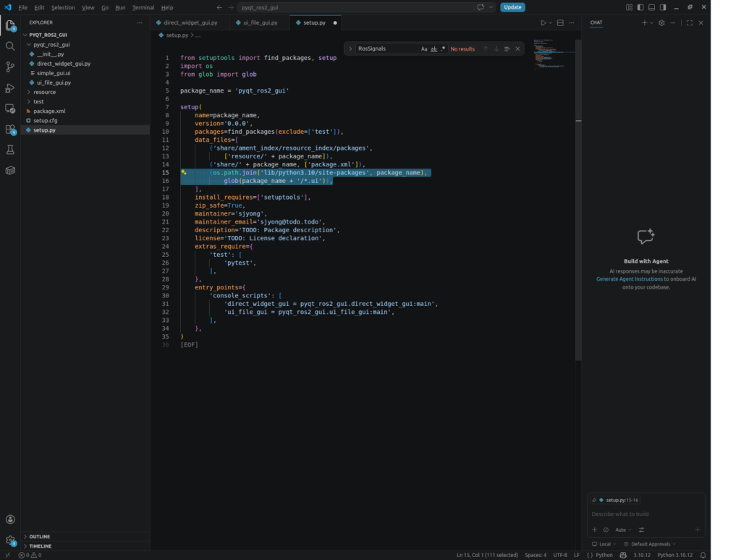The width and height of the screenshot is (741, 560).
Task: Open the Search view in activity bar
Action: click(x=10, y=46)
